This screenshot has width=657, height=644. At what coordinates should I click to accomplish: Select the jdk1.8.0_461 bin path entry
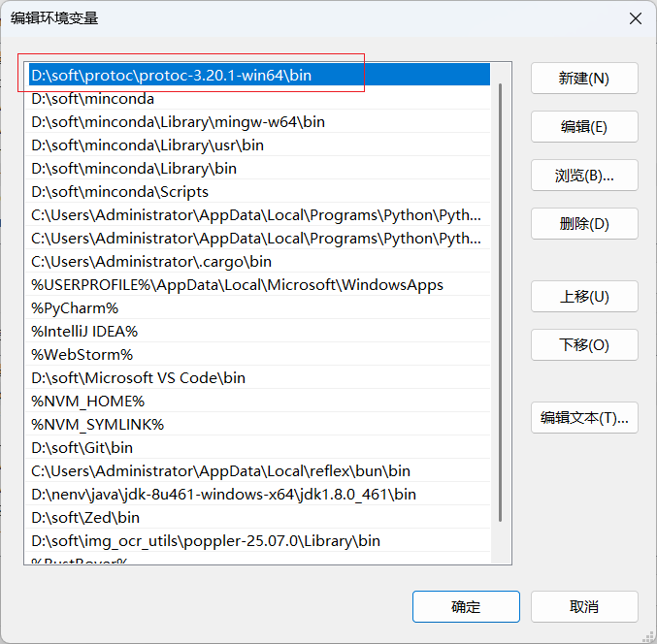[223, 495]
